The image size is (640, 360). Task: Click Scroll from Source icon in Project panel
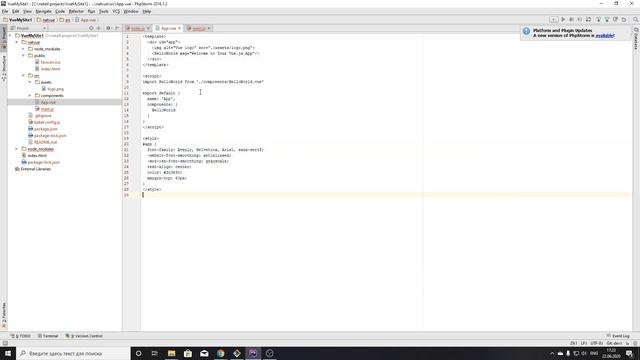(91, 28)
